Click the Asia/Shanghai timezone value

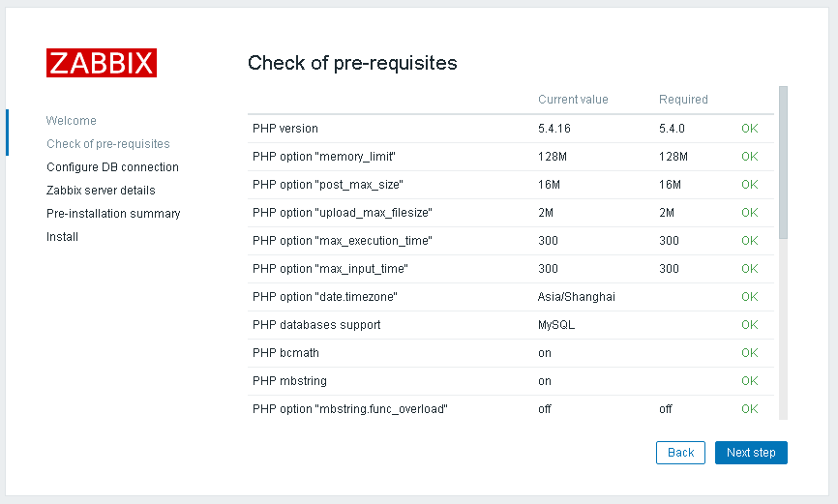pos(577,297)
